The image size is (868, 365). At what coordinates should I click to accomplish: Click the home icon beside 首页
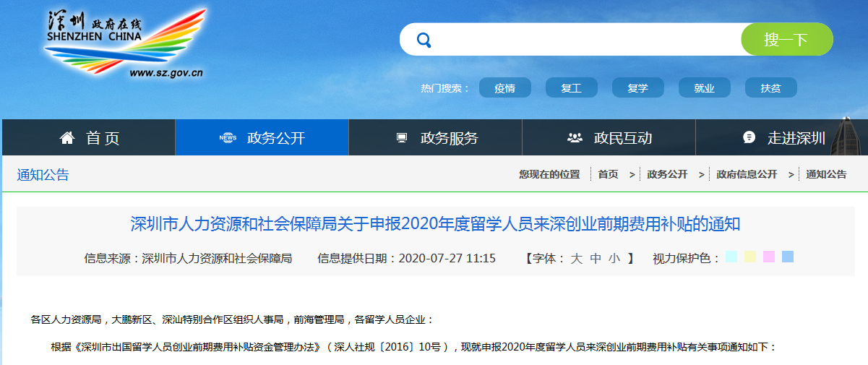point(67,137)
